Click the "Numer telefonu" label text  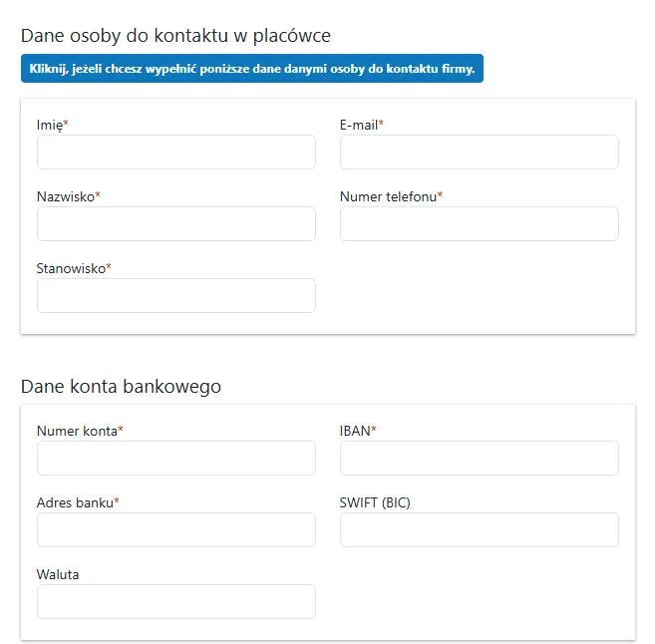point(388,196)
